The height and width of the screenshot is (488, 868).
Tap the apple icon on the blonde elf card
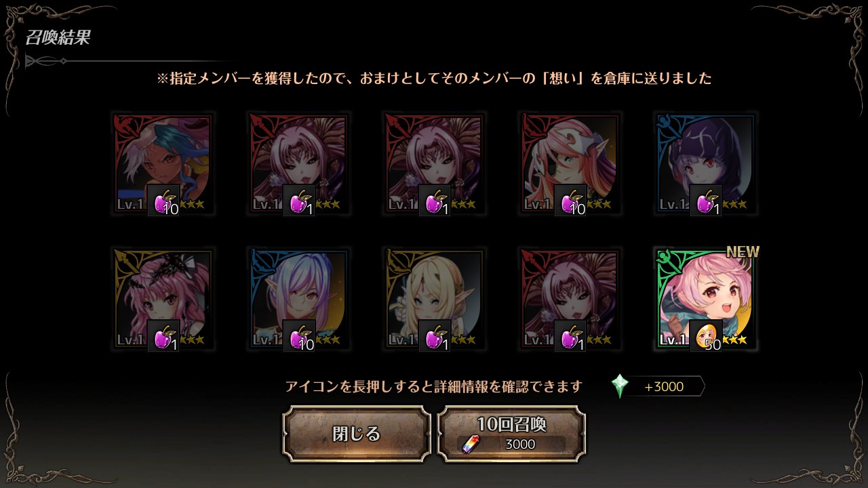pyautogui.click(x=435, y=336)
